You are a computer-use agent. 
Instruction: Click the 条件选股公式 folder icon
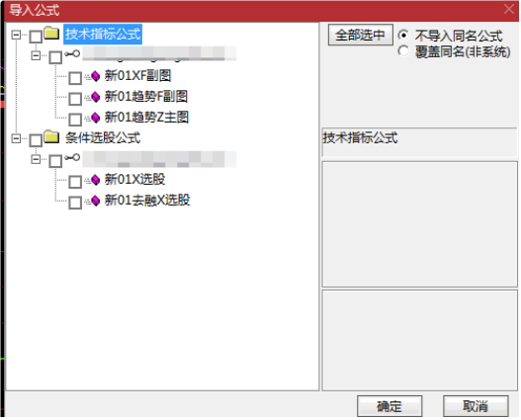coord(51,136)
